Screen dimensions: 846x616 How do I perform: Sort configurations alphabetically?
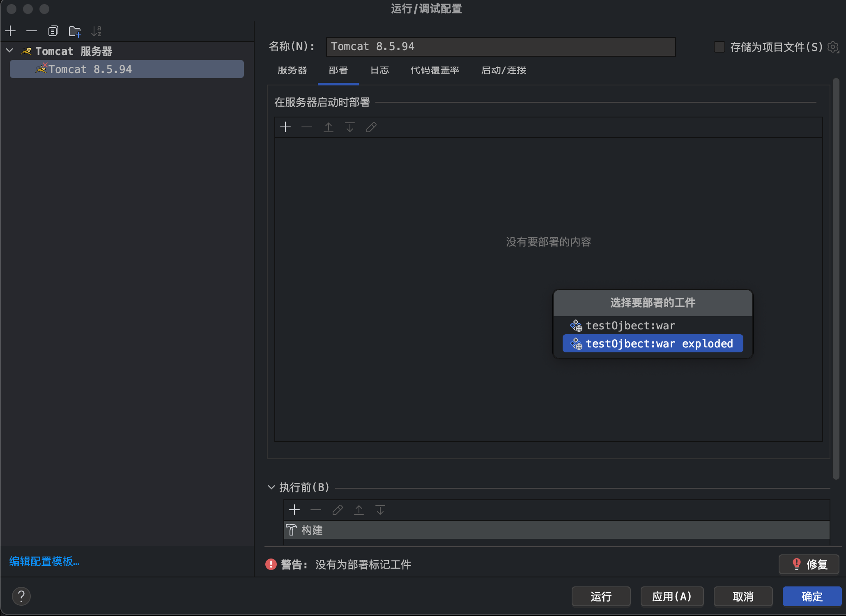tap(96, 31)
